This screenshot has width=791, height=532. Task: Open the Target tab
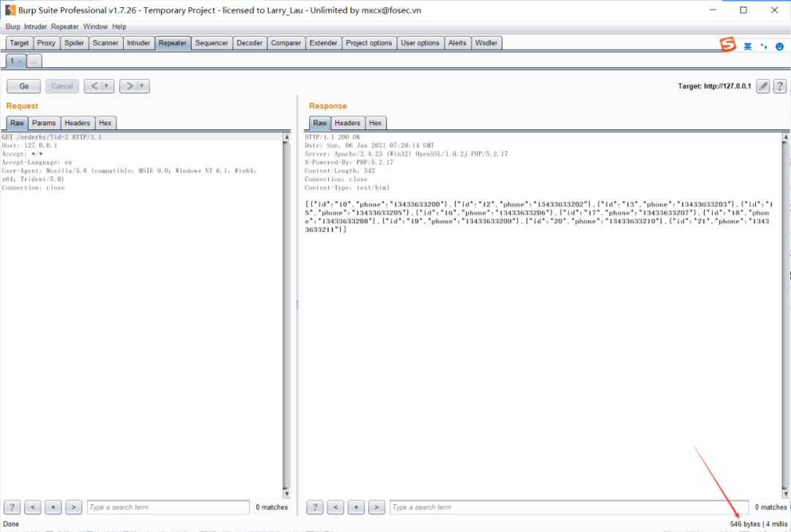point(19,43)
